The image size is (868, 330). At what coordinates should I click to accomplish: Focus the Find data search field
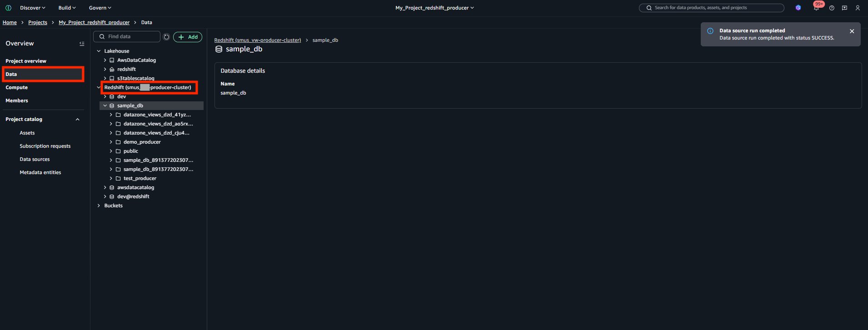pos(127,36)
